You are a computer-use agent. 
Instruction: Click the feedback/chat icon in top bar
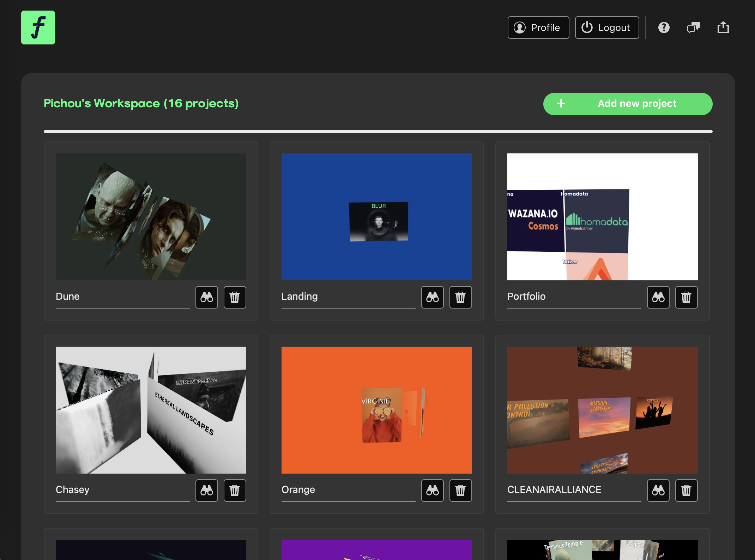pos(693,28)
